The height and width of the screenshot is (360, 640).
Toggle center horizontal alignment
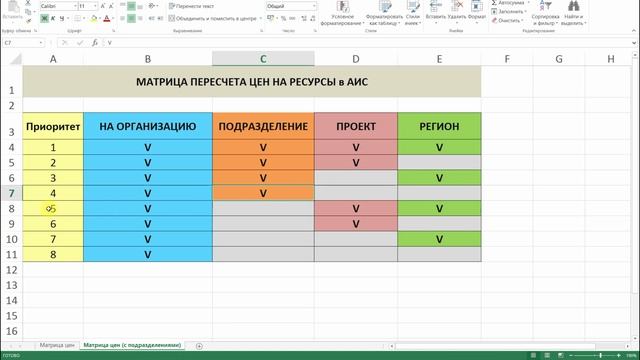coord(131,18)
